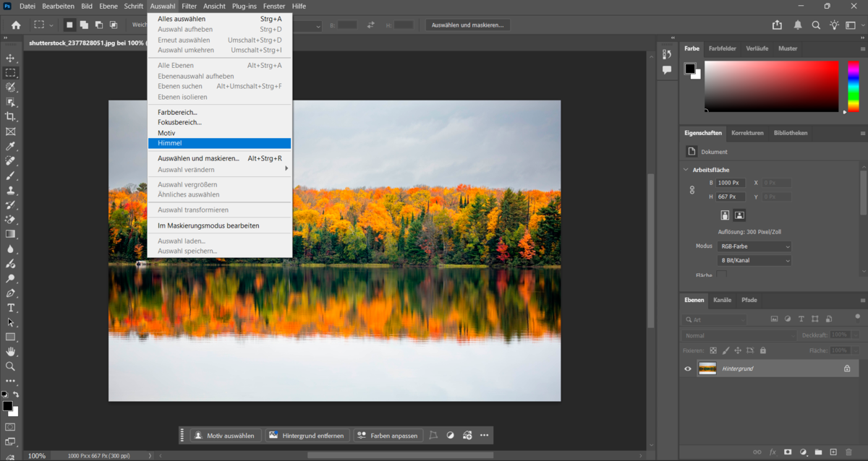This screenshot has width=868, height=461.
Task: Toggle lock transparent pixels in Layers panel
Action: click(713, 350)
